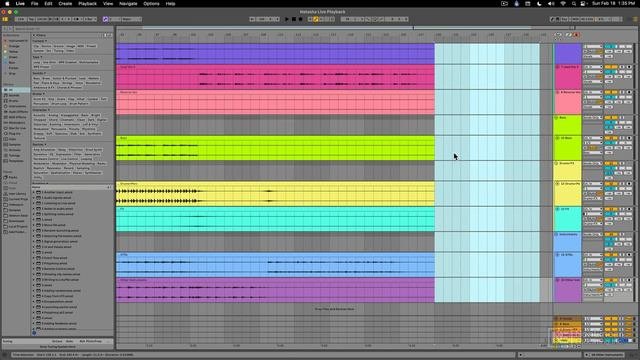Screen dimensions: 640x360
Task: Fold the Instruments group track
Action: coord(556,234)
